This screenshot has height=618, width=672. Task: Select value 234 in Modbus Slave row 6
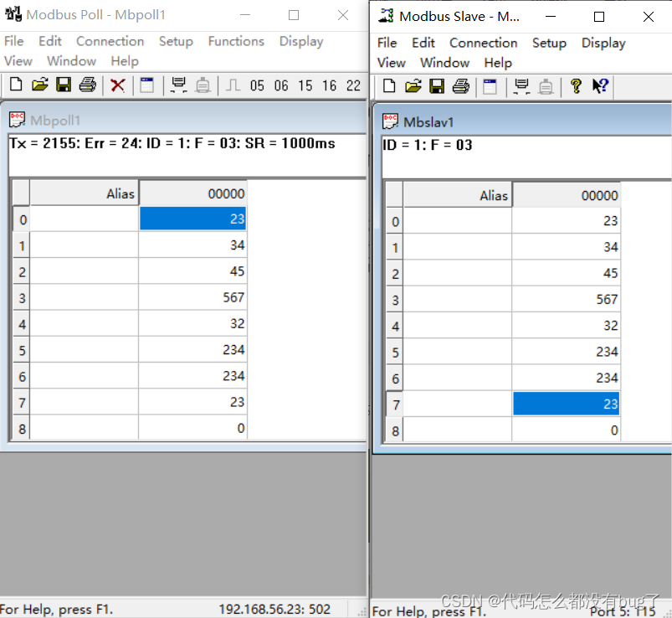[567, 378]
